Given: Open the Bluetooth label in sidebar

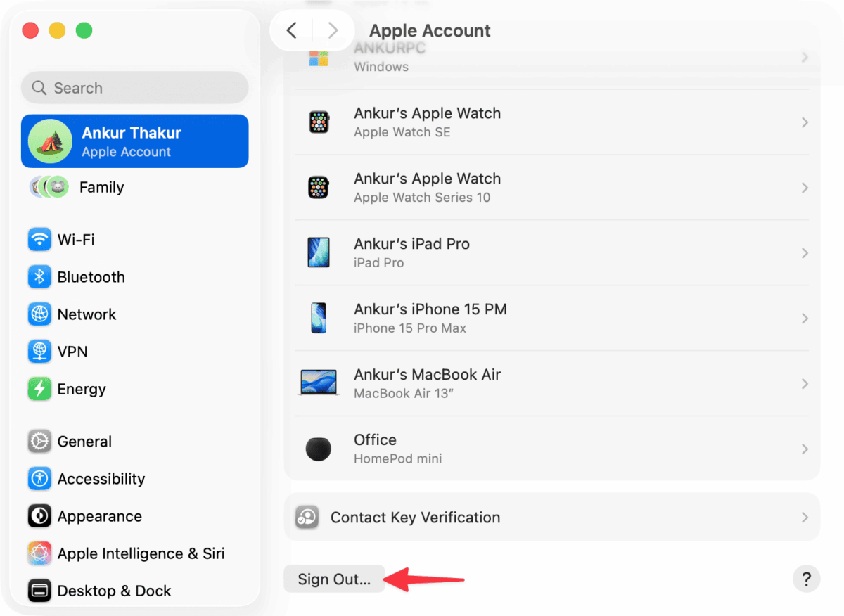Looking at the screenshot, I should tap(91, 277).
